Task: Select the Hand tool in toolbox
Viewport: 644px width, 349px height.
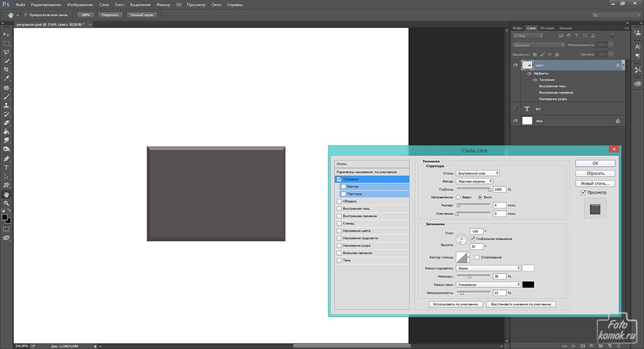Action: click(x=6, y=194)
